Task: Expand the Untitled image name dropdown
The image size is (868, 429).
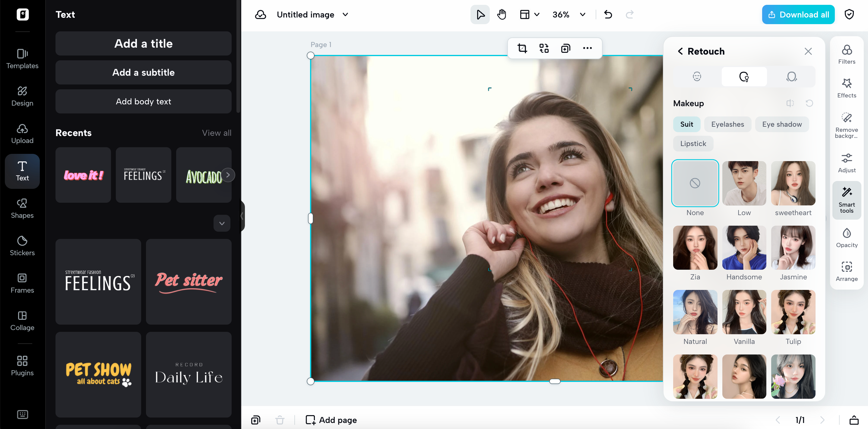Action: [345, 14]
